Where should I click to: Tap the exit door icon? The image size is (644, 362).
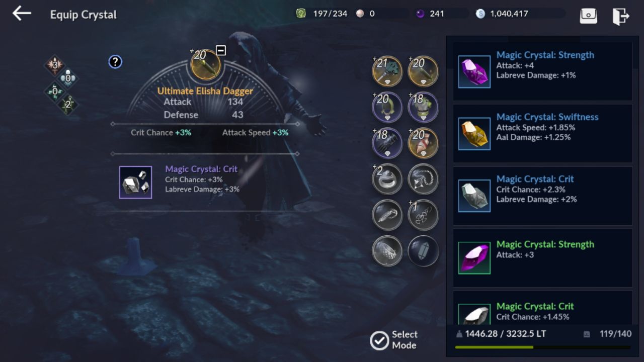point(621,16)
